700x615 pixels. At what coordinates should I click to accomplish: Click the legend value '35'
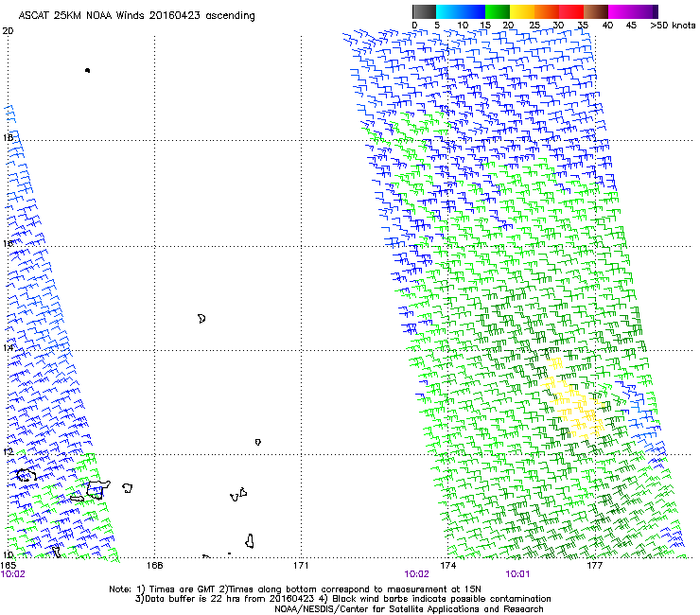pyautogui.click(x=583, y=25)
